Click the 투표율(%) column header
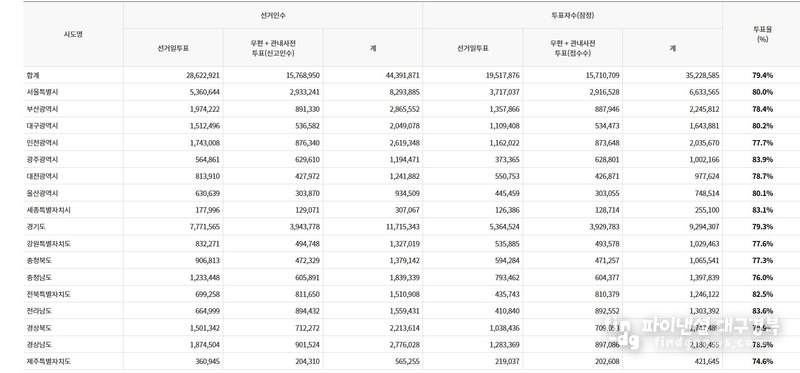800x373 pixels. click(763, 34)
